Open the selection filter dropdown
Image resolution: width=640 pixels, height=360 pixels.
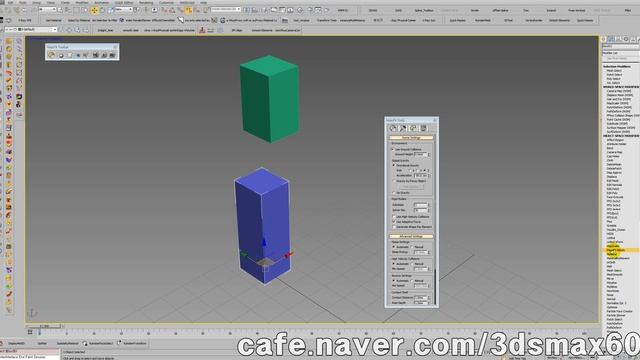tap(47, 10)
